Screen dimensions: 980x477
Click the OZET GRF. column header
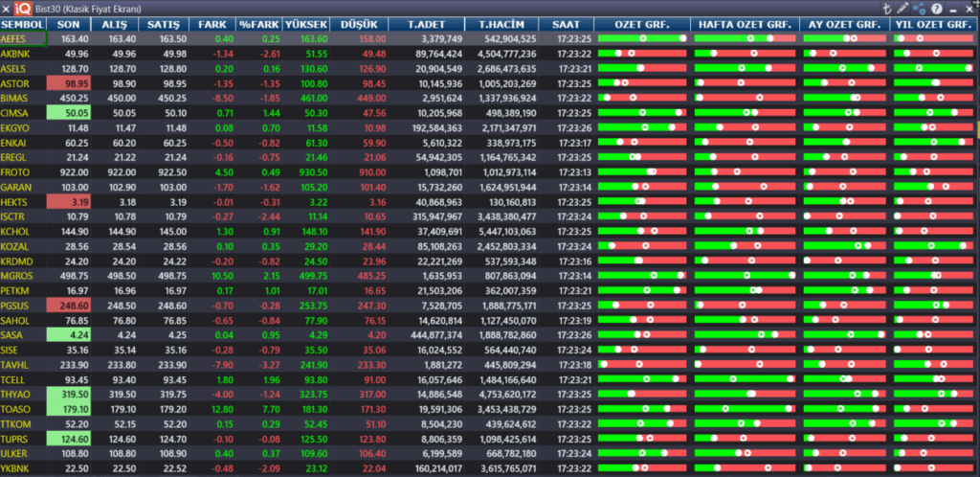pyautogui.click(x=642, y=24)
